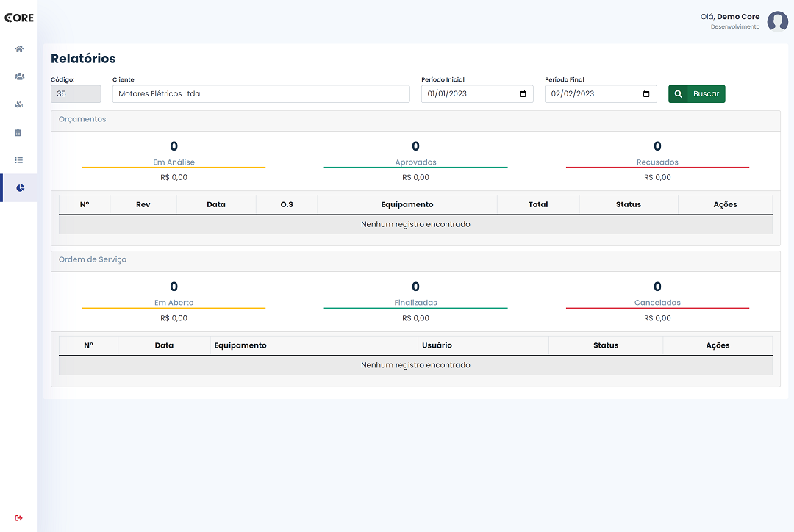Open the clients group icon in sidebar
The width and height of the screenshot is (794, 532).
(19, 76)
